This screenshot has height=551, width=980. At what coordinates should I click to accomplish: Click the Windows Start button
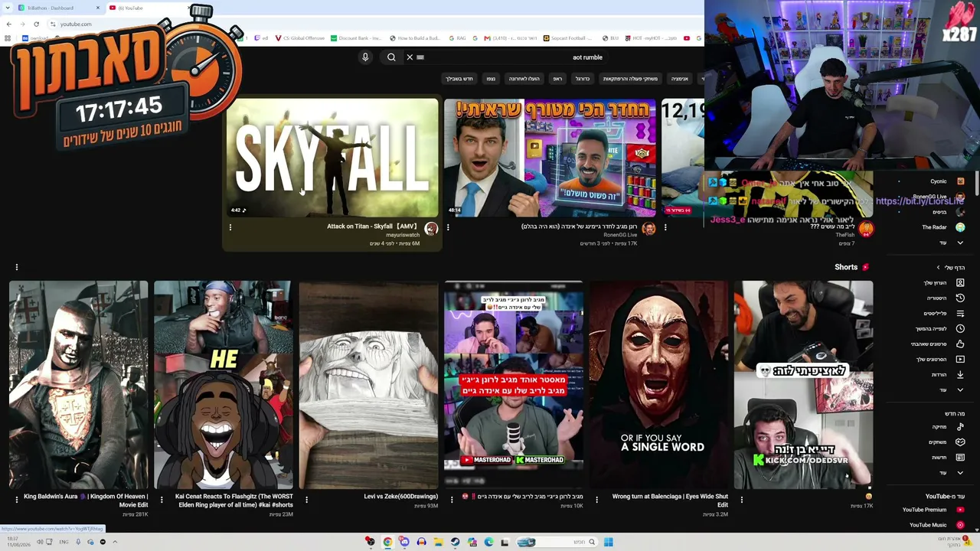[x=608, y=542]
